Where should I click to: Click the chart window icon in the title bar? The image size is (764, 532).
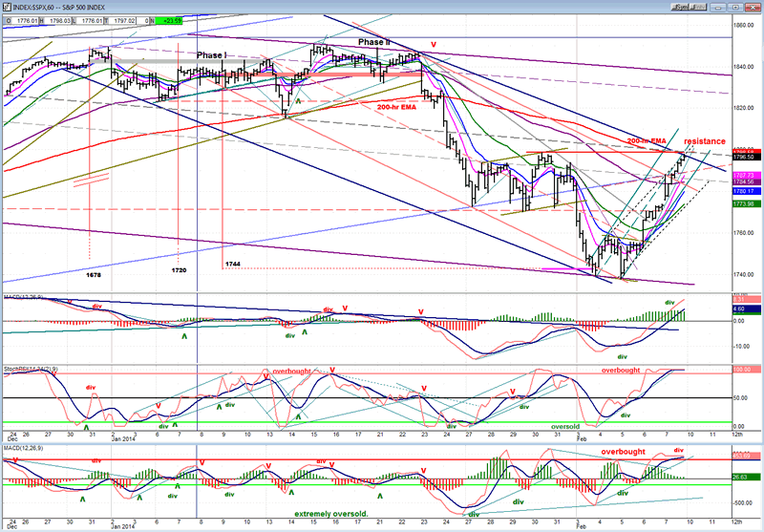pyautogui.click(x=7, y=8)
